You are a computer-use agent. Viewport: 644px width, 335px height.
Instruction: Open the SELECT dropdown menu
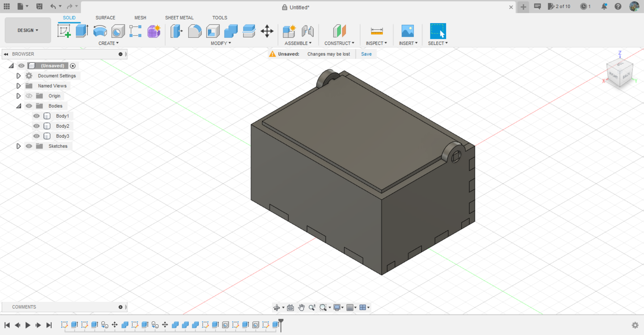point(438,43)
